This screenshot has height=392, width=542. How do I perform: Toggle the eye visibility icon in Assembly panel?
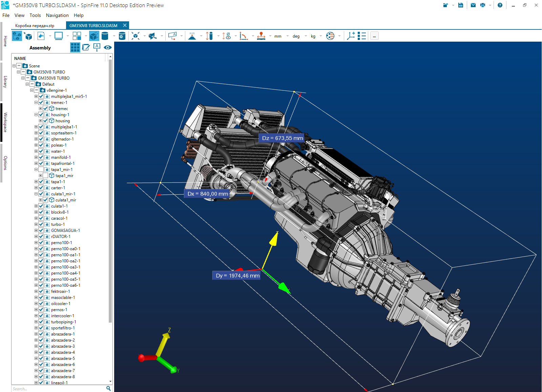(x=108, y=47)
